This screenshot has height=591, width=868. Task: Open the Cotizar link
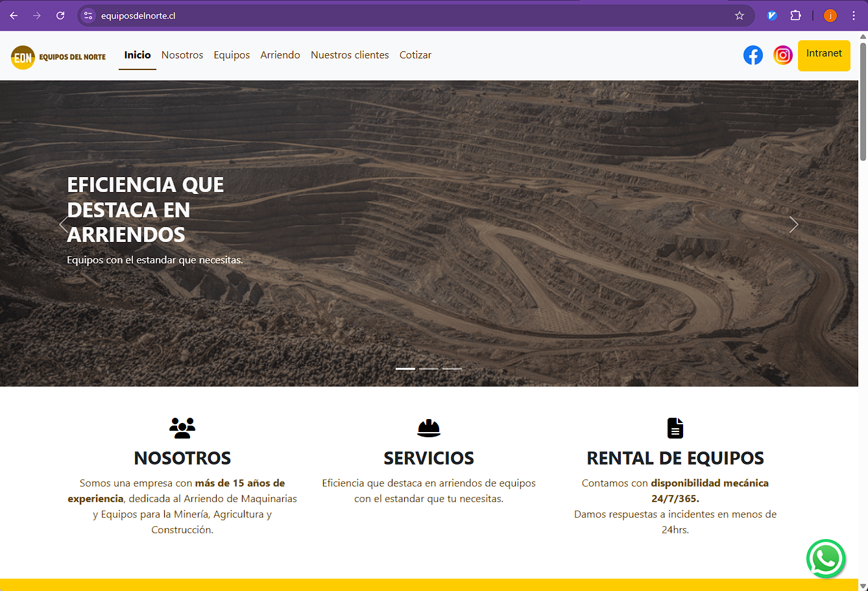(415, 55)
